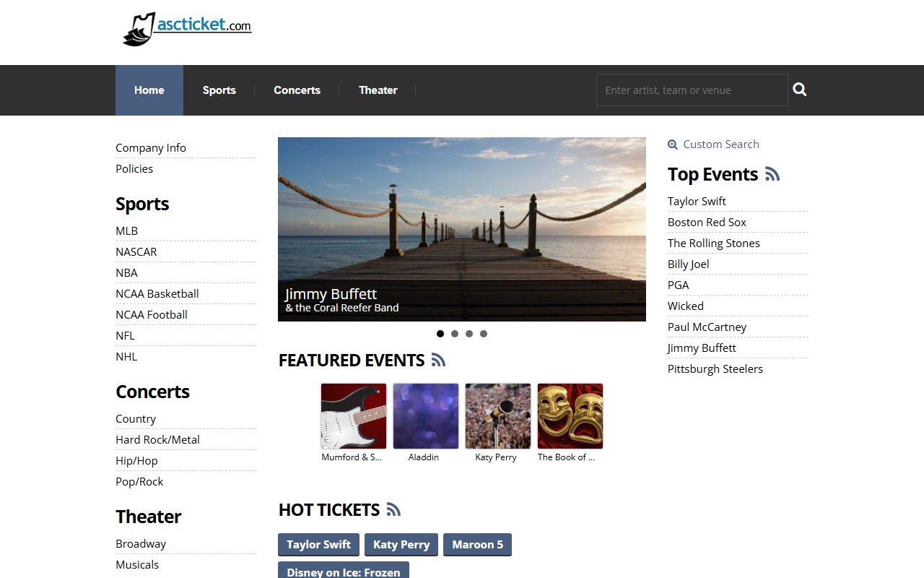Open the NFL sidebar link

[x=126, y=336]
